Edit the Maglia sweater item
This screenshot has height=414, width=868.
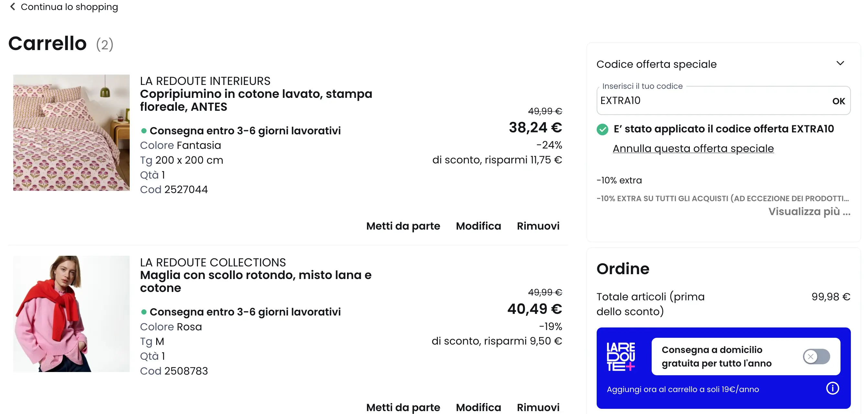478,407
